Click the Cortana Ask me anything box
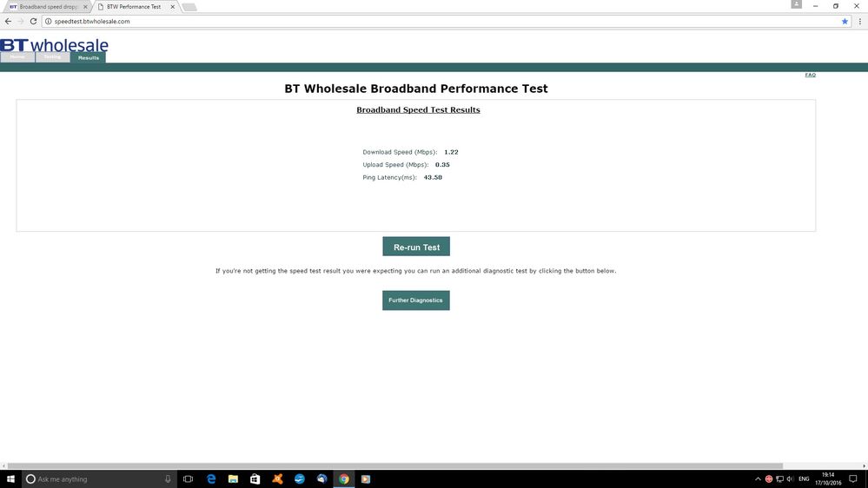The width and height of the screenshot is (868, 488). click(x=100, y=479)
